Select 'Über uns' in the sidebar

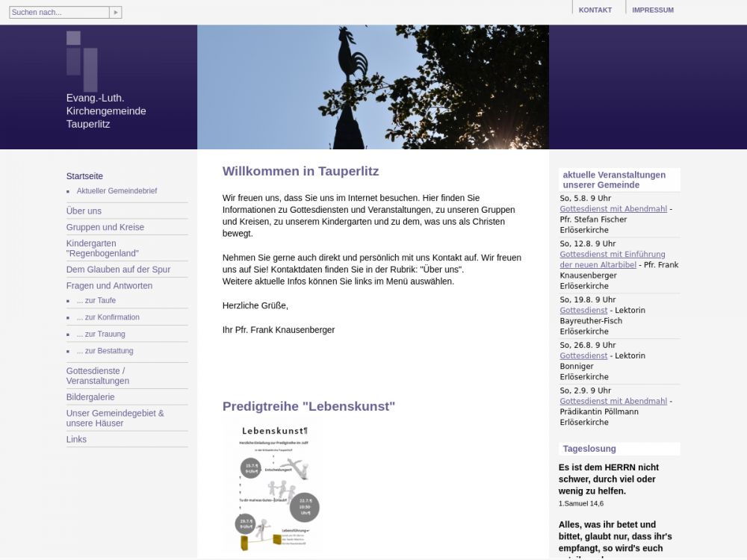click(84, 211)
